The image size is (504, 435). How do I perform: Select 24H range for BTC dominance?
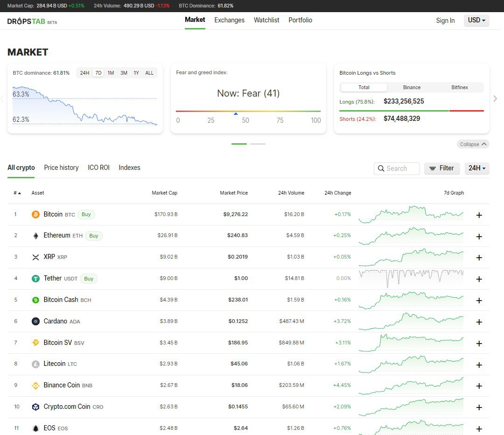click(x=84, y=73)
